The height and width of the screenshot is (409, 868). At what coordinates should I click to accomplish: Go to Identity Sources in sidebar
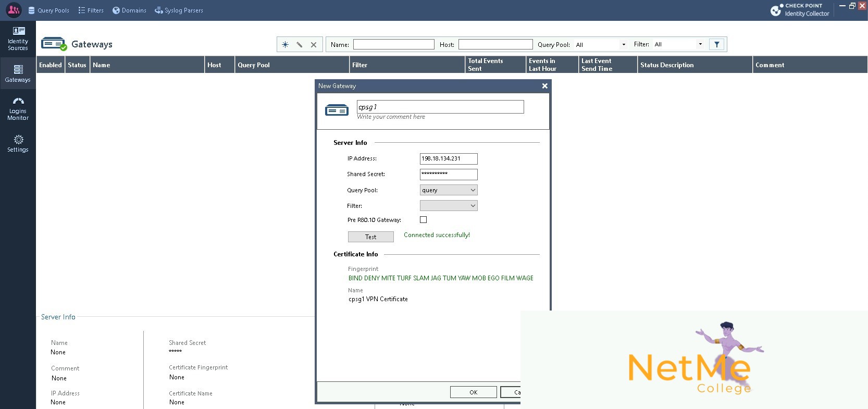pos(18,39)
